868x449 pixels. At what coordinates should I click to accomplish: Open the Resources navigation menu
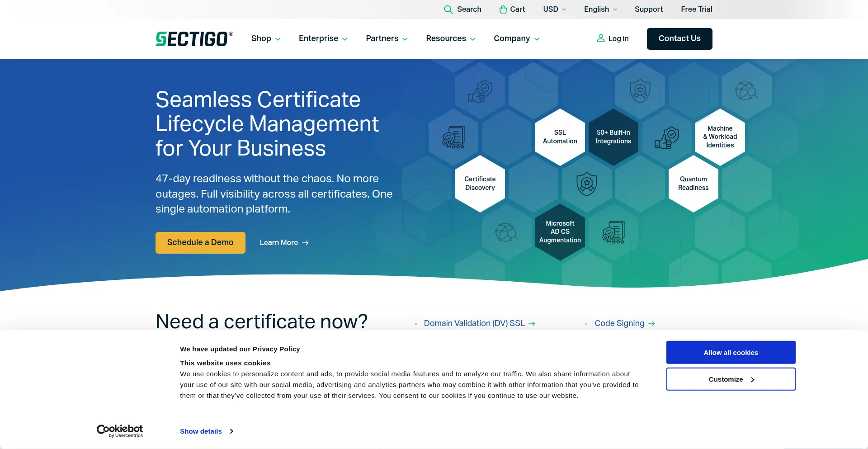tap(450, 39)
